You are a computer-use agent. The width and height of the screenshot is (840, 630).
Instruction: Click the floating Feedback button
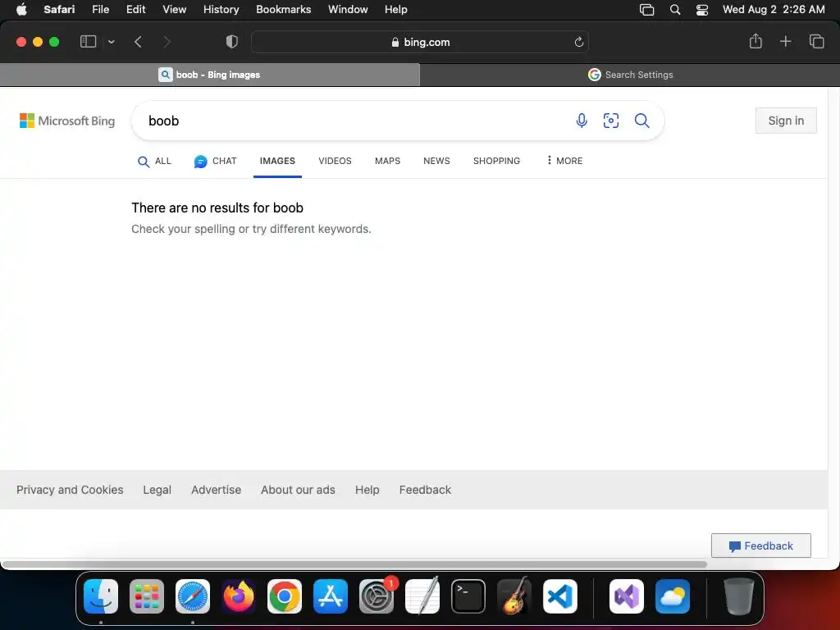[760, 546]
